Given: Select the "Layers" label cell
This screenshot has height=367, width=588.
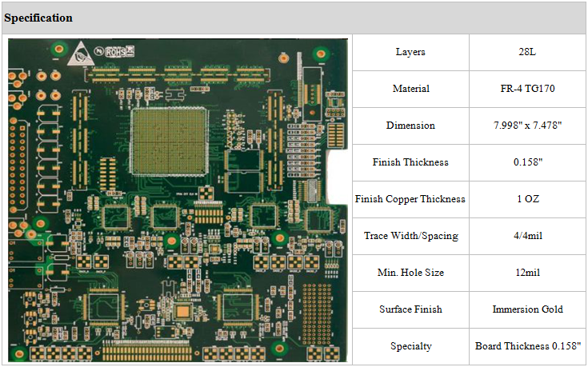Looking at the screenshot, I should [x=410, y=52].
